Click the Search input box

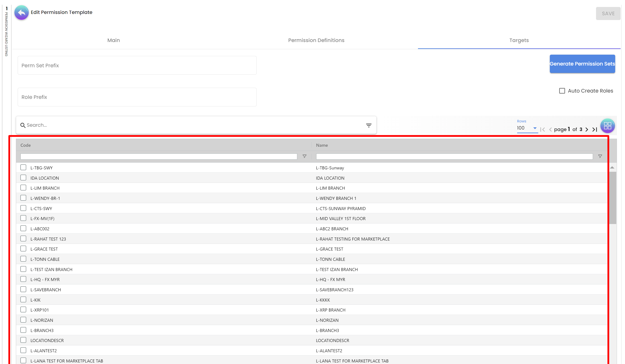pos(194,125)
